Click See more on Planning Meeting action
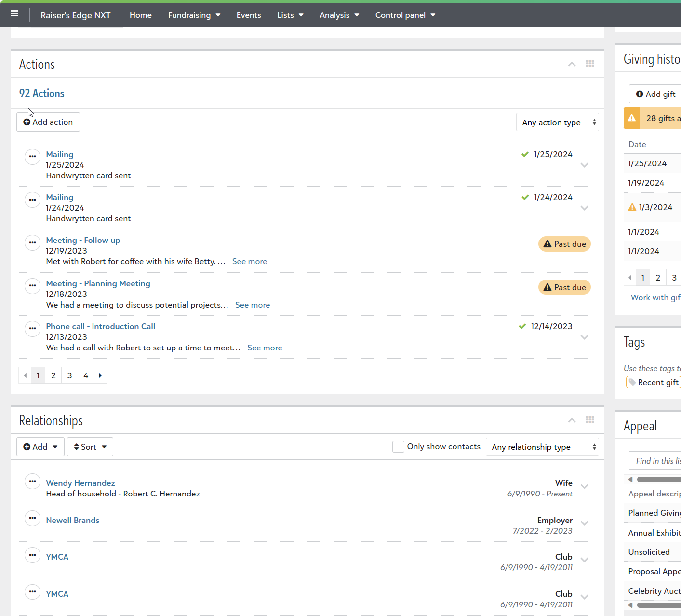 pos(253,305)
